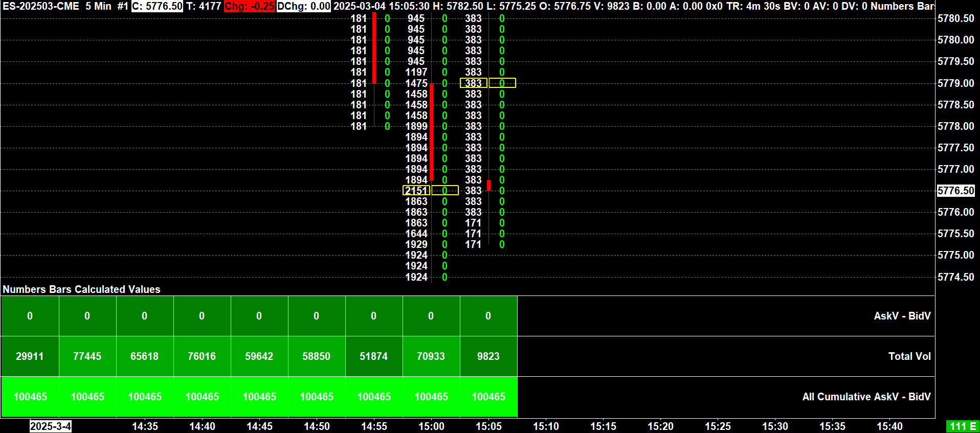
Task: Select the 5777.50 price axis label
Action: pyautogui.click(x=955, y=148)
